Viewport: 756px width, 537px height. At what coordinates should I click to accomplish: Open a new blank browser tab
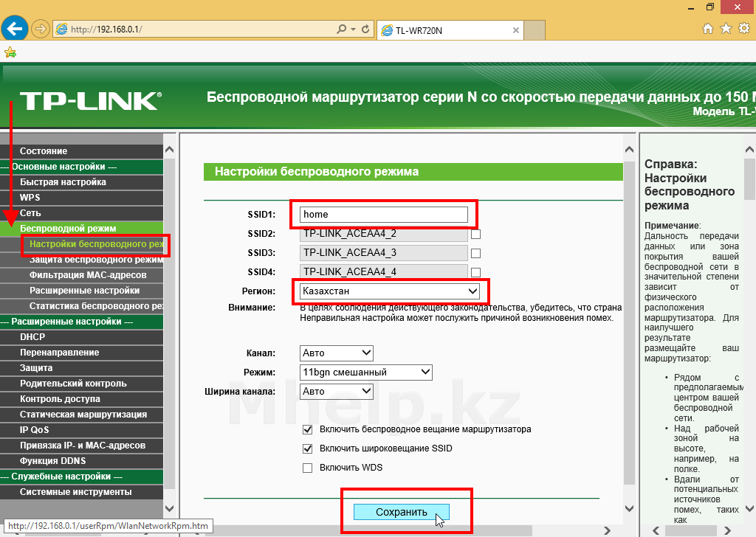coord(535,30)
